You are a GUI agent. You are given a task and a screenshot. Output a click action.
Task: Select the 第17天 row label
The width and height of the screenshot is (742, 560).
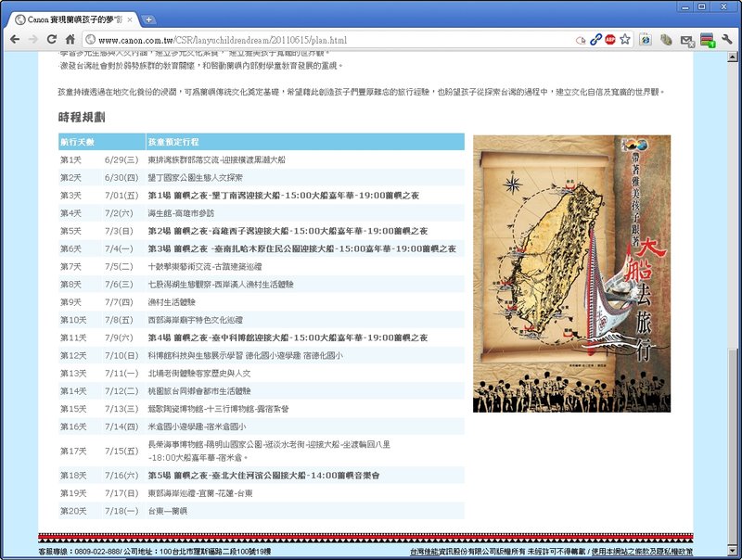point(73,452)
